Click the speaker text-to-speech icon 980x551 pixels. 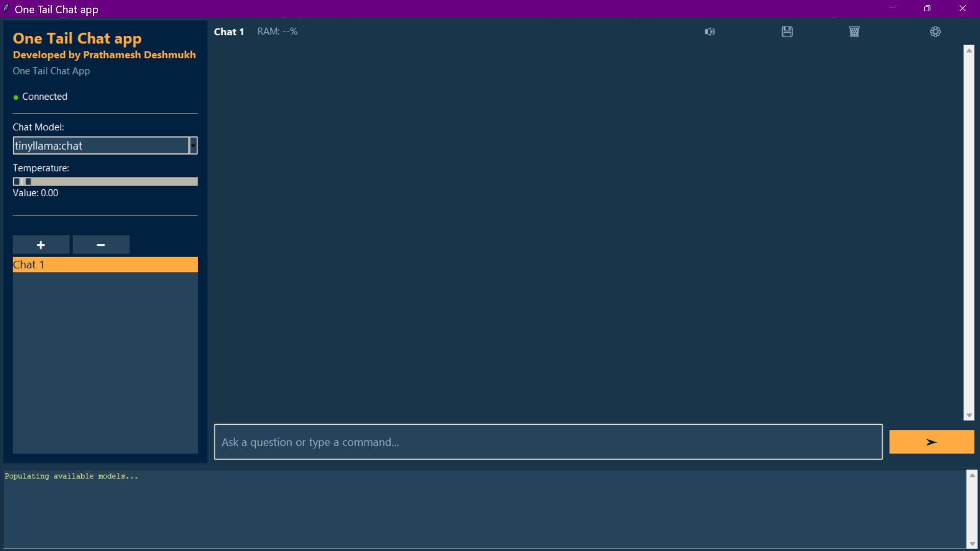pyautogui.click(x=710, y=32)
